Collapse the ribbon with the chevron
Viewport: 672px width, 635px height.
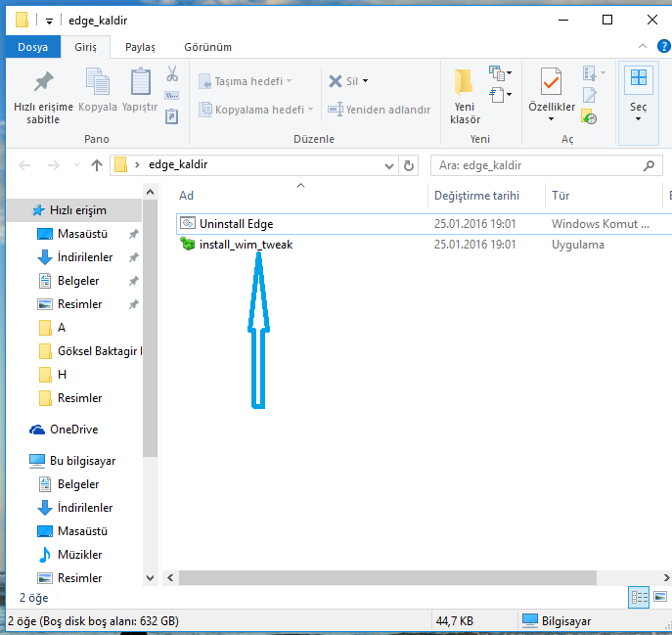tap(641, 46)
